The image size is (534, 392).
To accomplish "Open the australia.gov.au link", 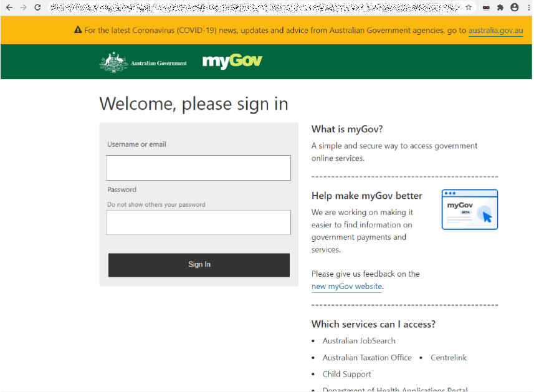I will click(x=495, y=29).
